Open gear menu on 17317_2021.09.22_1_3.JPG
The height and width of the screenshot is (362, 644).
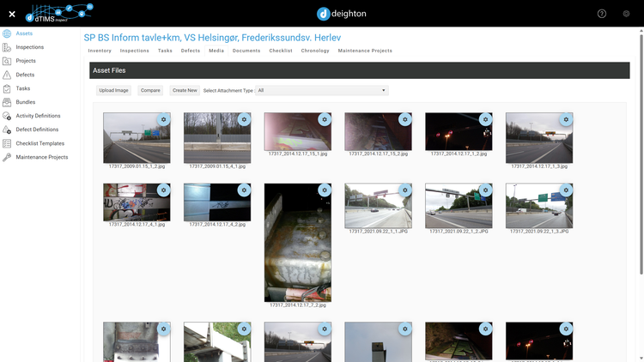pyautogui.click(x=566, y=190)
